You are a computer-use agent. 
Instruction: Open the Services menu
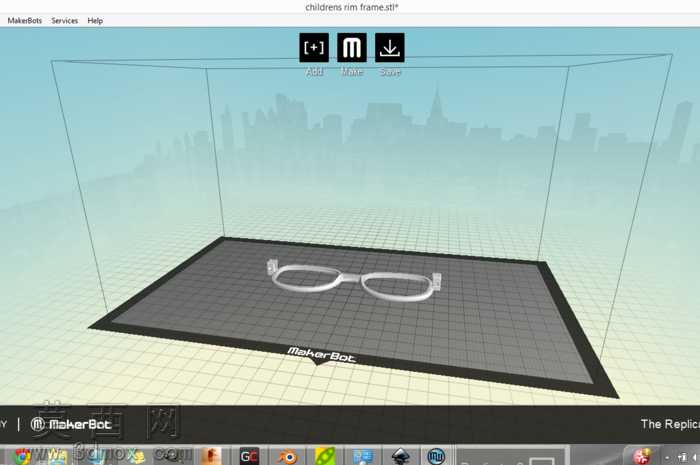pyautogui.click(x=65, y=21)
